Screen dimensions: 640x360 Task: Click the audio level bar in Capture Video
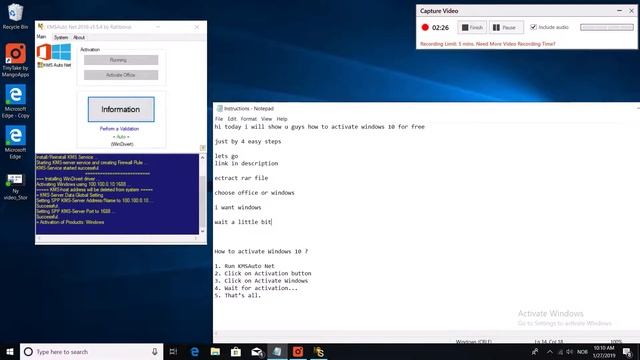point(607,27)
